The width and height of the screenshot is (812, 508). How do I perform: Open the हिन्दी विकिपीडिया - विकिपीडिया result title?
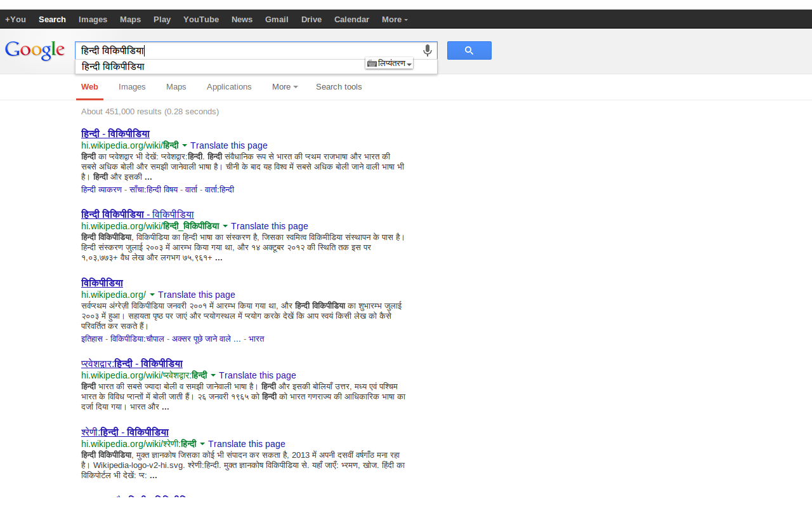(x=138, y=215)
